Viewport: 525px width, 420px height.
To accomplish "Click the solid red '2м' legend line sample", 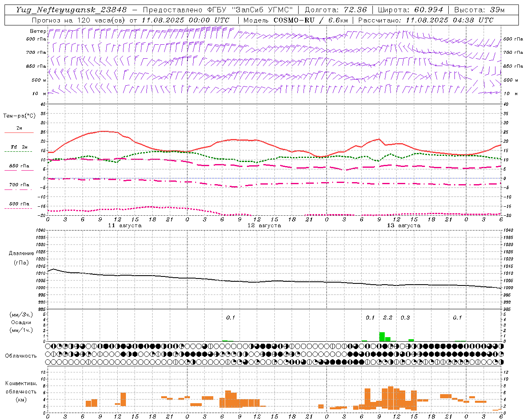I will (x=19, y=132).
